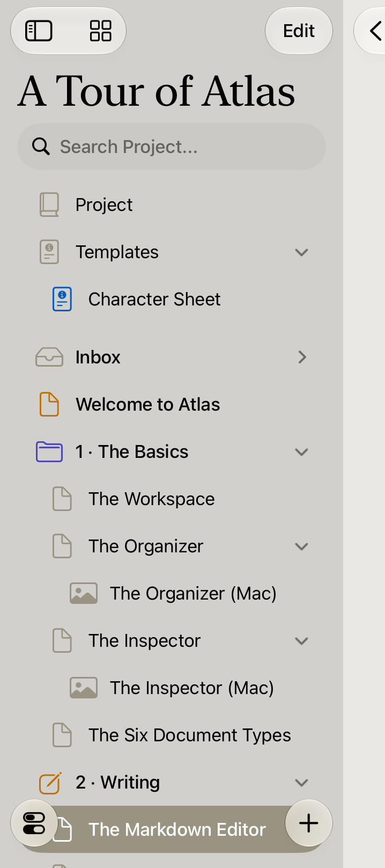This screenshot has width=385, height=868.
Task: Open The Inspector (Mac) image
Action: coord(172,688)
